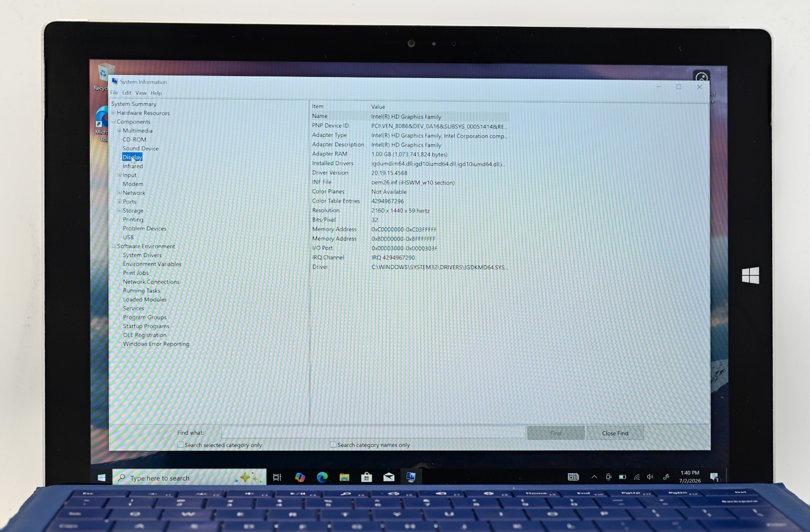Expand the Multimedia tree node
Screen dimensions: 810x532
pos(119,131)
